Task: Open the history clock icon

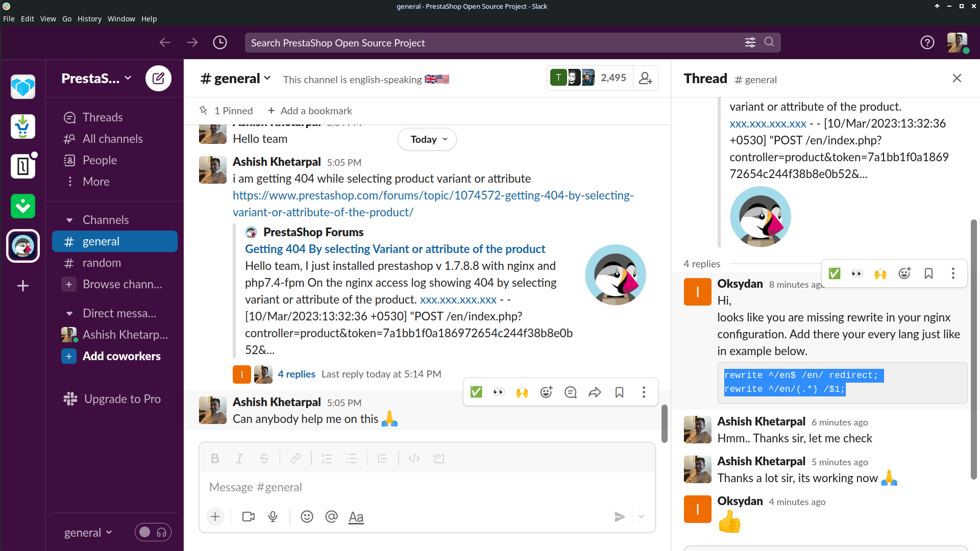Action: tap(220, 42)
